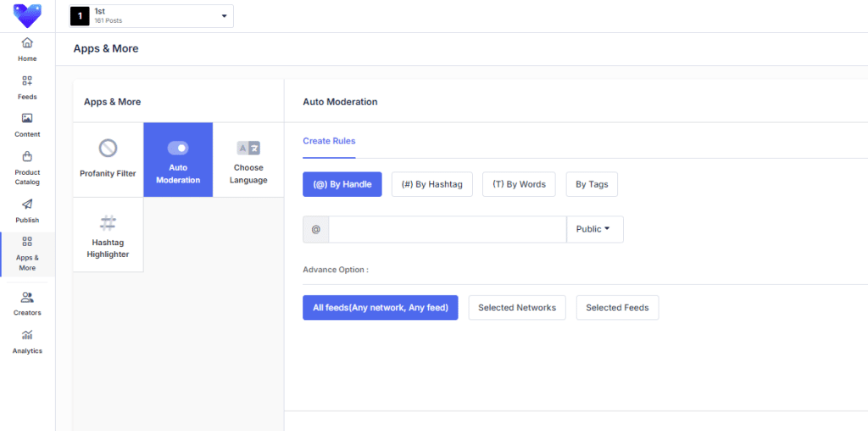868x431 pixels.
Task: Select the Auto Moderation toggle tile
Action: [x=178, y=160]
